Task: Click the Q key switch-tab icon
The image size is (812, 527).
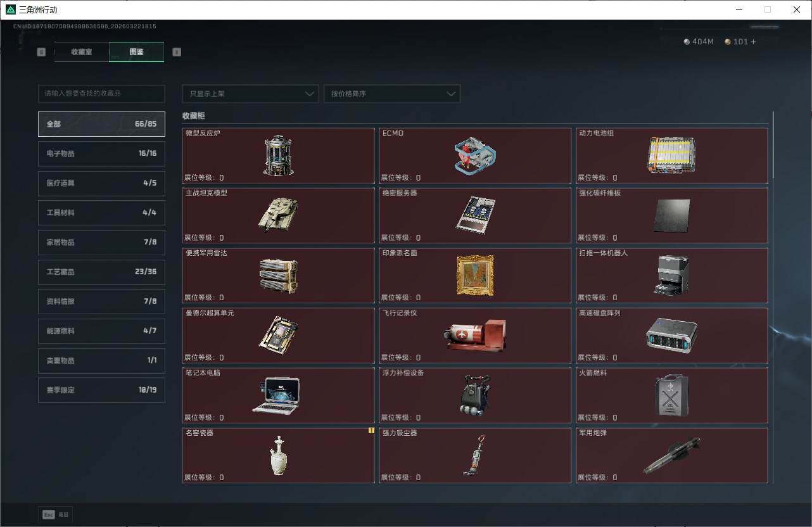Action: pos(42,52)
